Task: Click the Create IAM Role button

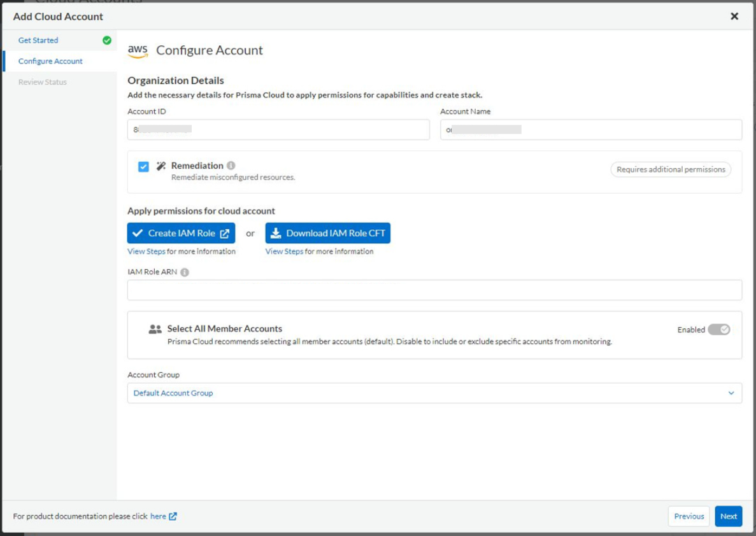Action: [182, 233]
